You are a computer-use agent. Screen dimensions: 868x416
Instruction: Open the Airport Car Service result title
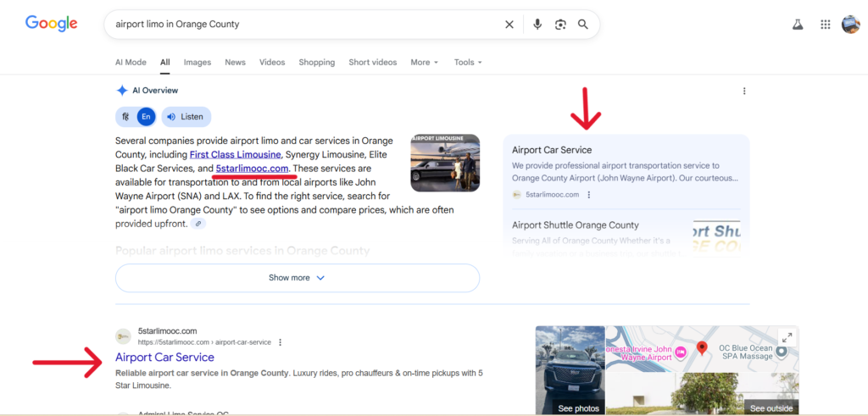[165, 358]
